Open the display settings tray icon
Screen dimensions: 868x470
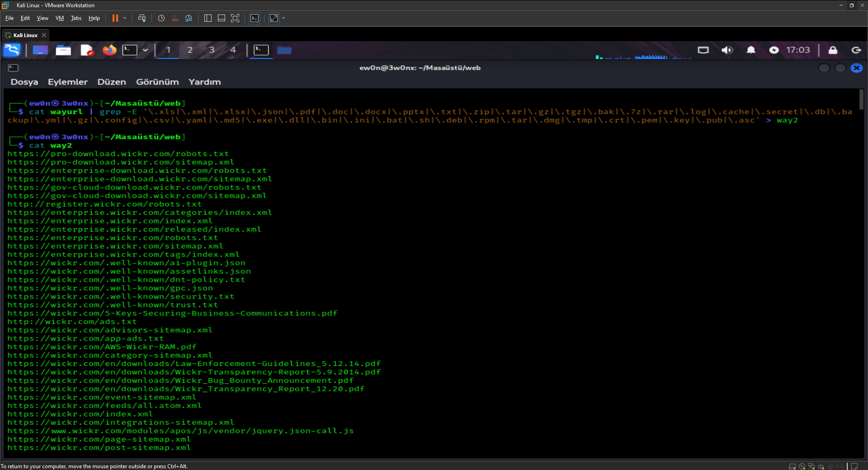point(703,50)
